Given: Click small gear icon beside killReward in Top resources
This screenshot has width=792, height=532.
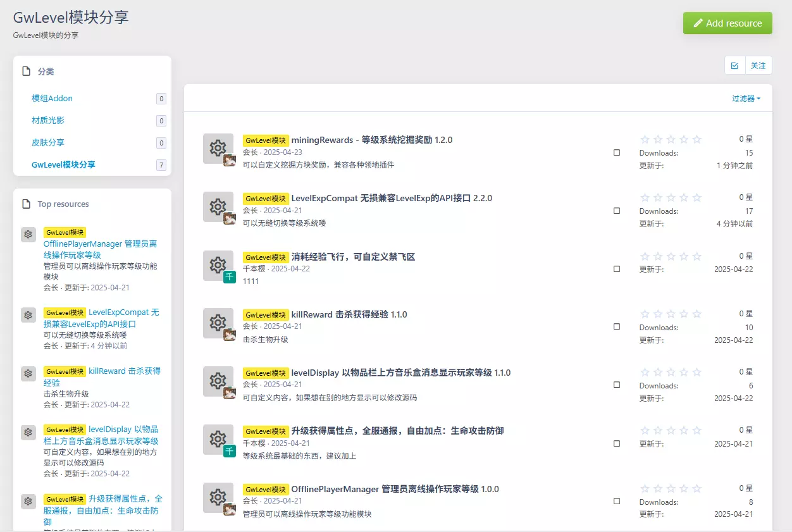Looking at the screenshot, I should coord(28,373).
